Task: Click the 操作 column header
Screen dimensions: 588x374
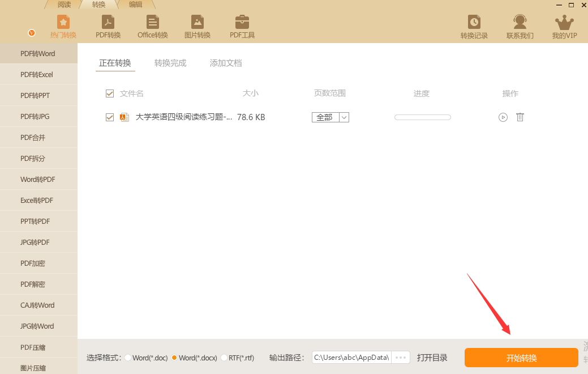Action: [x=510, y=93]
